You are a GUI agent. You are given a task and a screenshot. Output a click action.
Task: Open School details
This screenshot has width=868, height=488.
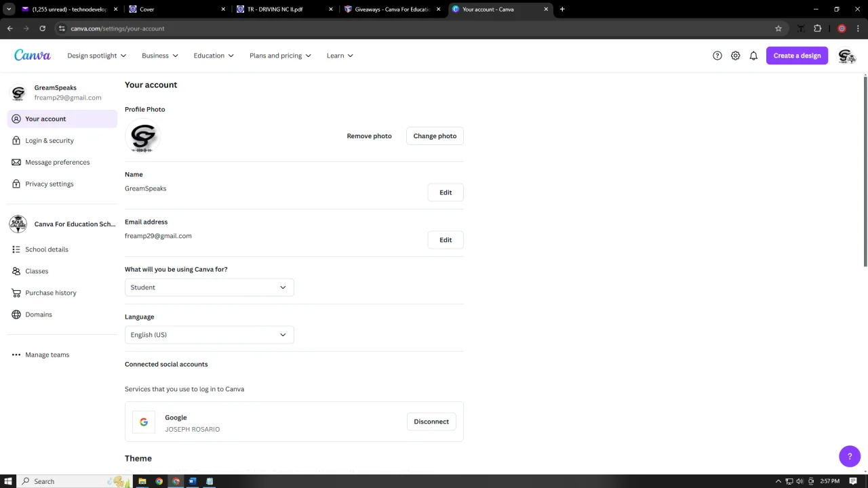coord(62,249)
